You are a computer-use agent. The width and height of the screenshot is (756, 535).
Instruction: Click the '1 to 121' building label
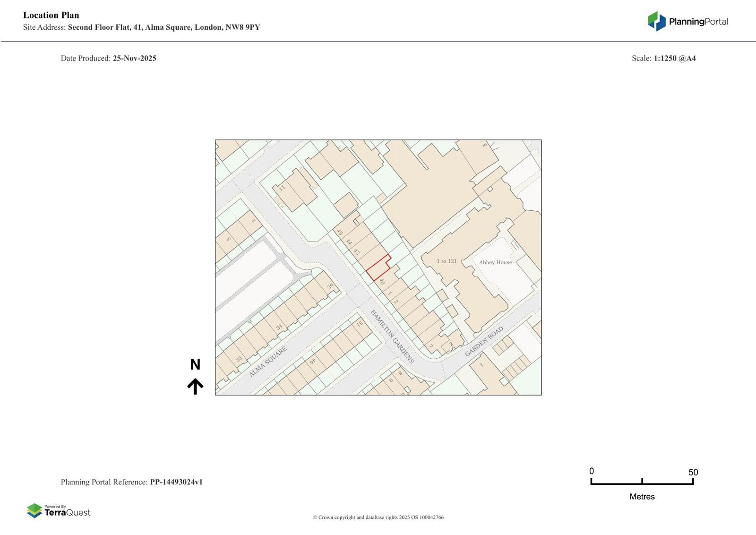pos(447,261)
